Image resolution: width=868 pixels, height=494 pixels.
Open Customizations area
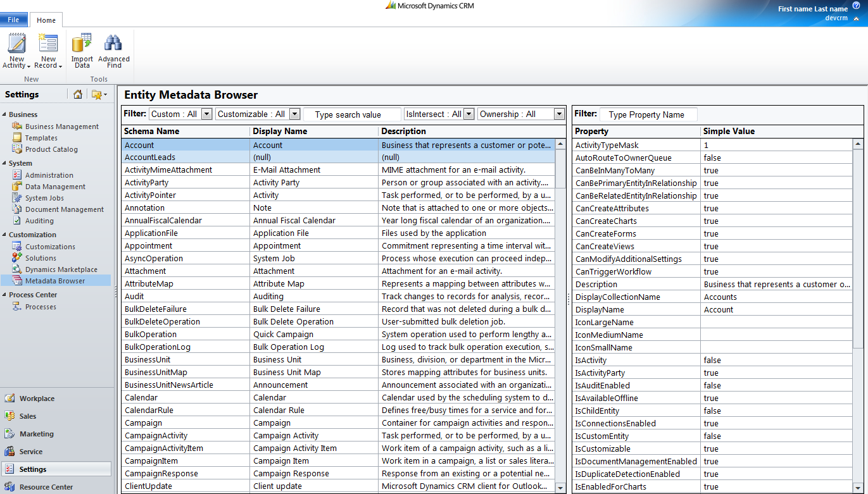tap(50, 247)
